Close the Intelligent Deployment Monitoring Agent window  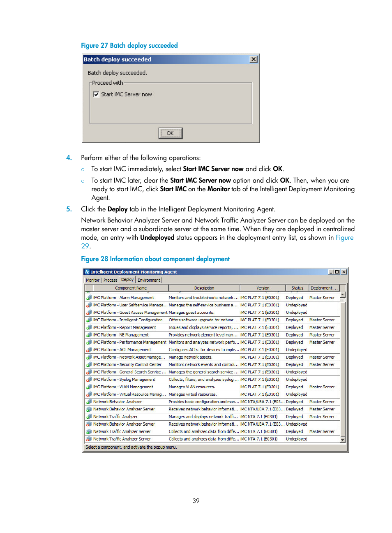coord(344,272)
